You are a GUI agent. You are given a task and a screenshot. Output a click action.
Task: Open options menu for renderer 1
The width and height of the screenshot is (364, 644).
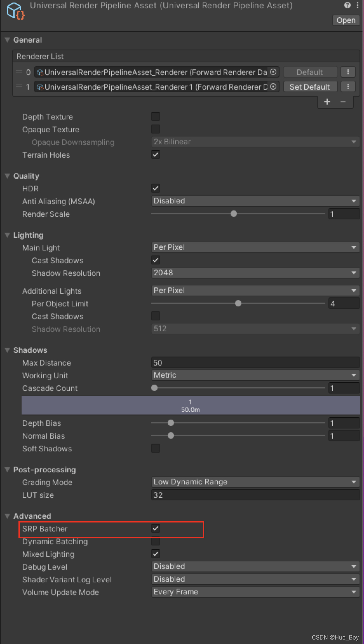click(348, 86)
